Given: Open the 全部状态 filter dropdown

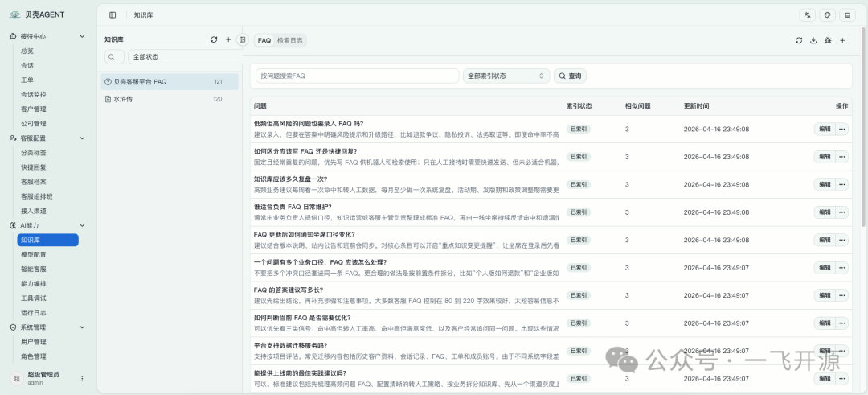Looking at the screenshot, I should coord(185,57).
